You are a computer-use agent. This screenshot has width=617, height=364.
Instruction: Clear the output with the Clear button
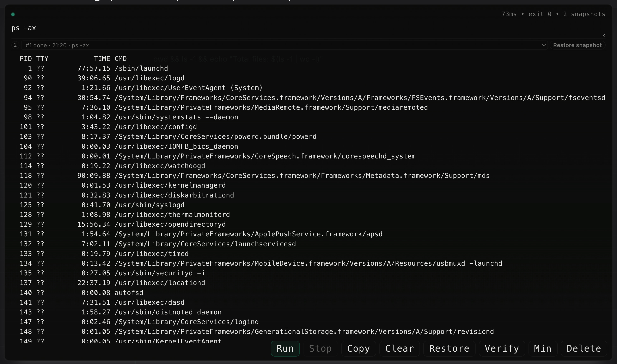coord(399,349)
